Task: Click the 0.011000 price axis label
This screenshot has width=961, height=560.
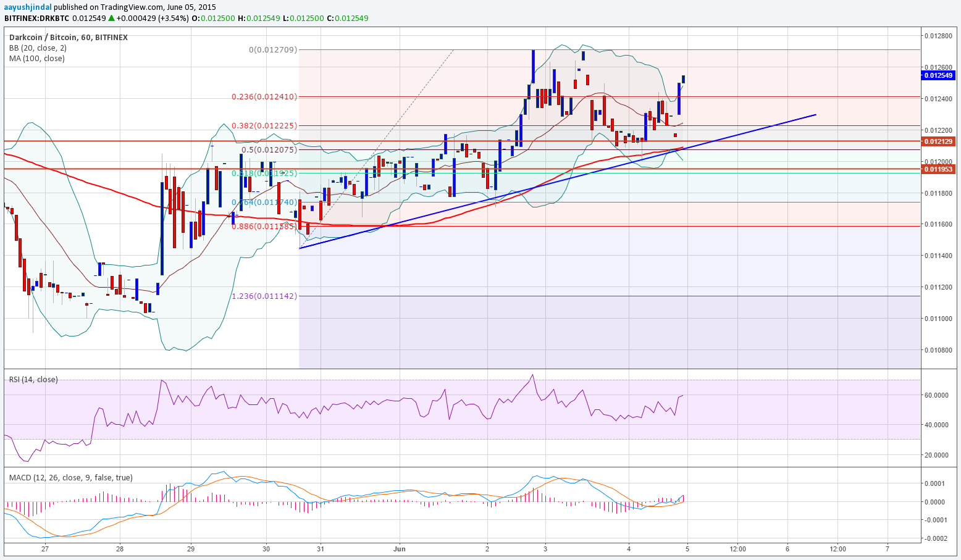Action: pos(938,319)
